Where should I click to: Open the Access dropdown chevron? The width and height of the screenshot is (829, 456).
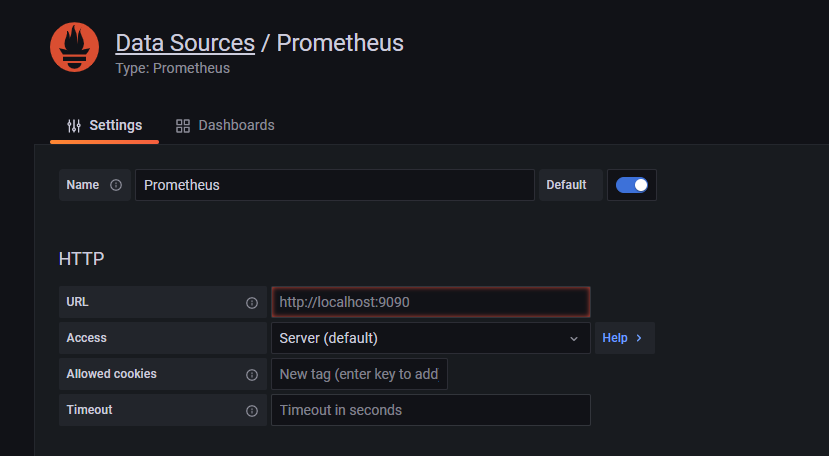(x=574, y=338)
